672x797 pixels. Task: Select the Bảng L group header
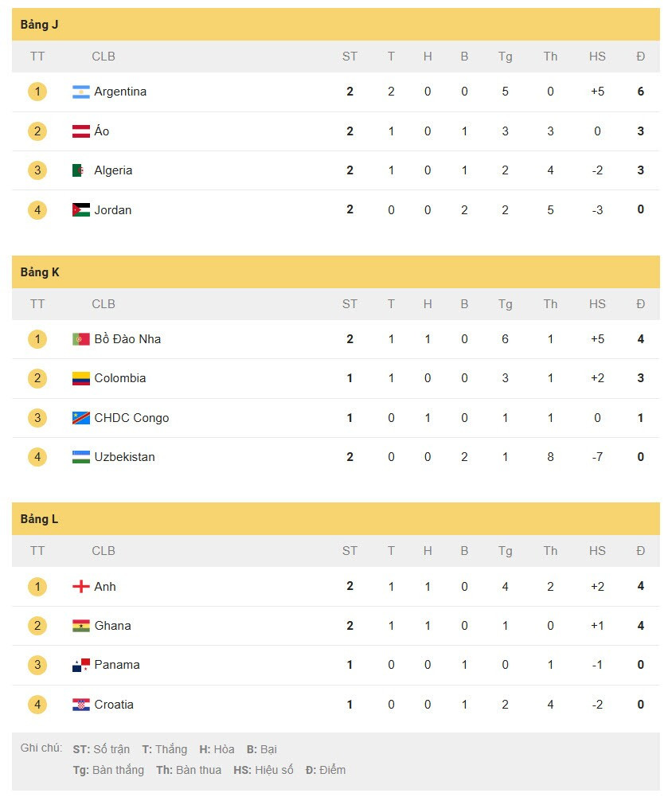click(336, 519)
